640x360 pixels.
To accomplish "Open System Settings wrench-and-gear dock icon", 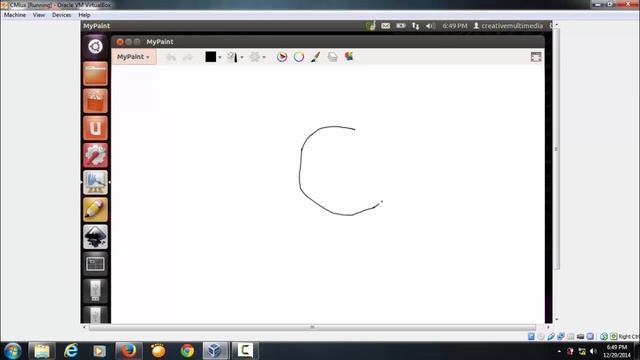I will tap(95, 155).
